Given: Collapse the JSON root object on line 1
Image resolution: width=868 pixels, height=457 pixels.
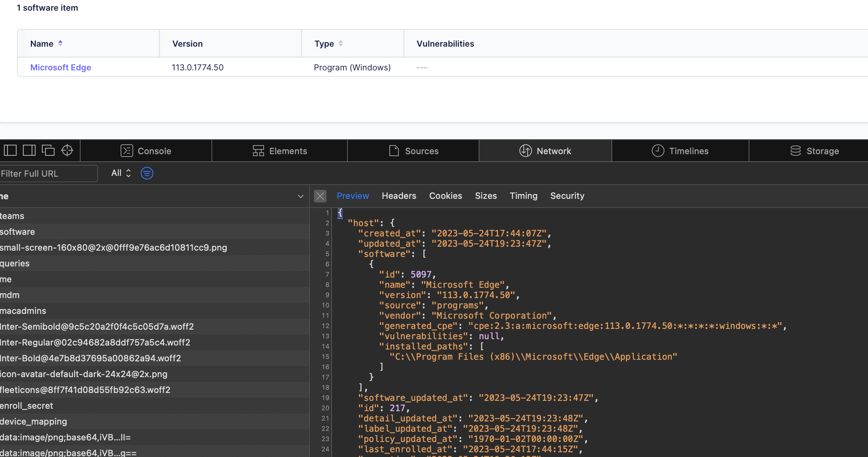Looking at the screenshot, I should pos(340,213).
